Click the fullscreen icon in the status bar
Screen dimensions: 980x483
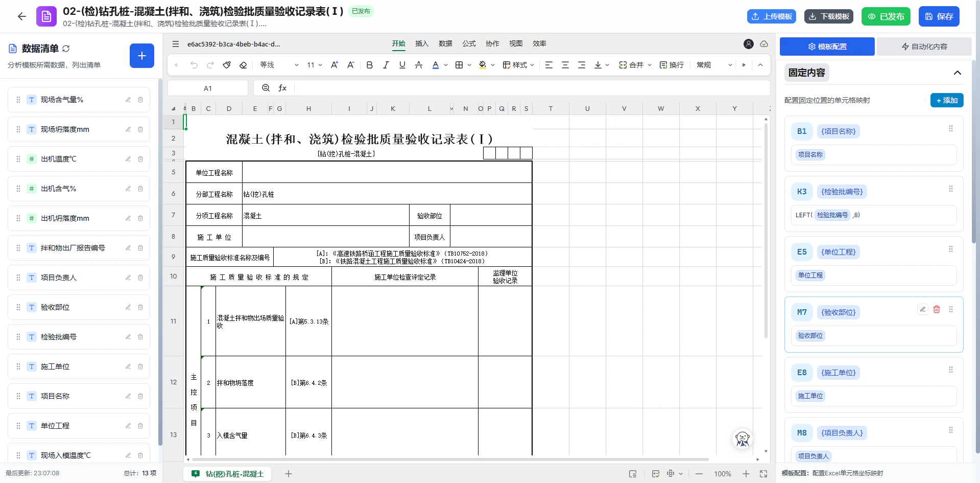pos(763,474)
